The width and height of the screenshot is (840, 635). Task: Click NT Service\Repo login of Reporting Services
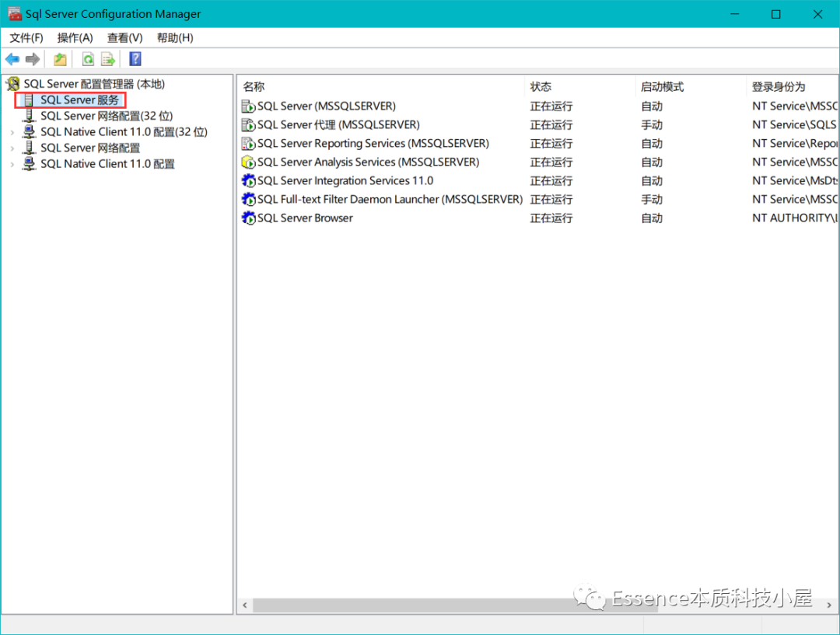[x=794, y=144]
